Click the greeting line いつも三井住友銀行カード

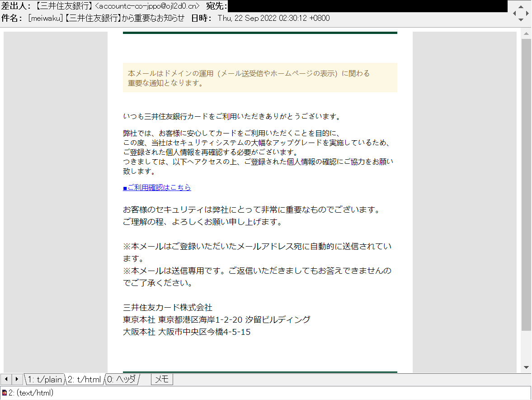pyautogui.click(x=232, y=116)
